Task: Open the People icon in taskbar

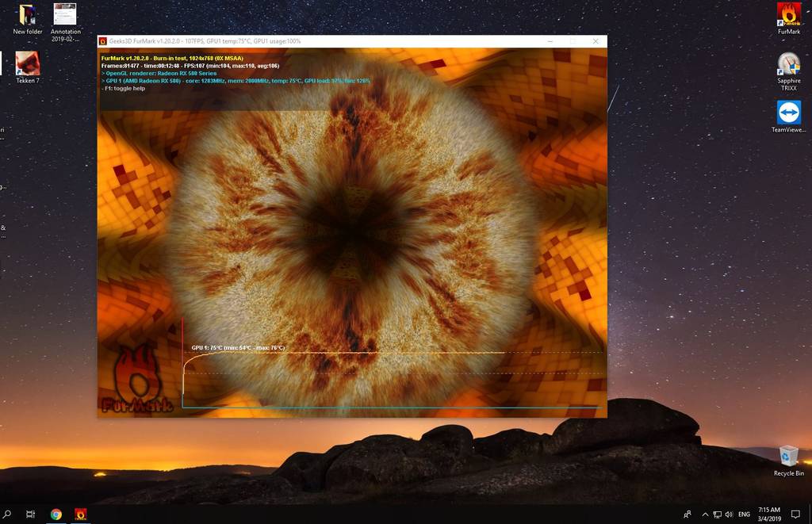Action: (688, 514)
